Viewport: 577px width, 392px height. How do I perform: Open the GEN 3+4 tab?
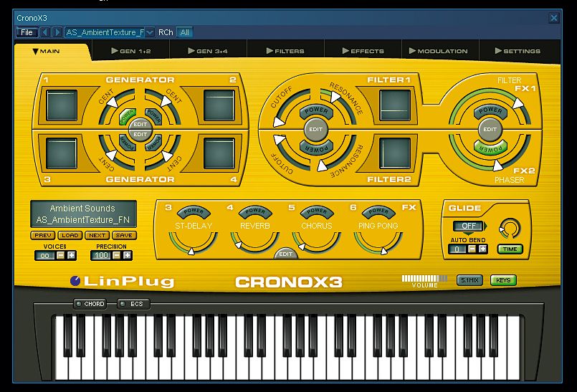pos(208,51)
